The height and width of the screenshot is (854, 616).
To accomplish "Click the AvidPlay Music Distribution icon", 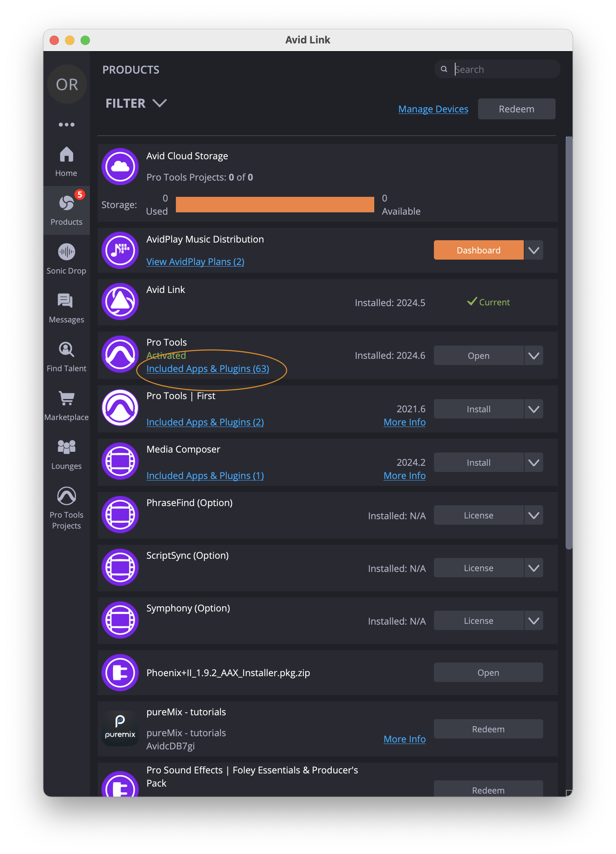I will [120, 250].
